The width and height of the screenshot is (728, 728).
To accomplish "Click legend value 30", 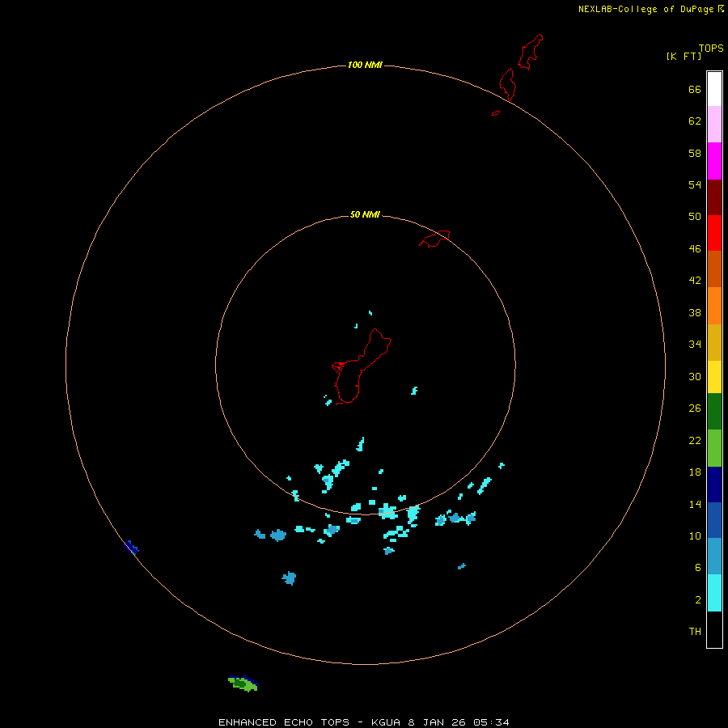I will [695, 376].
